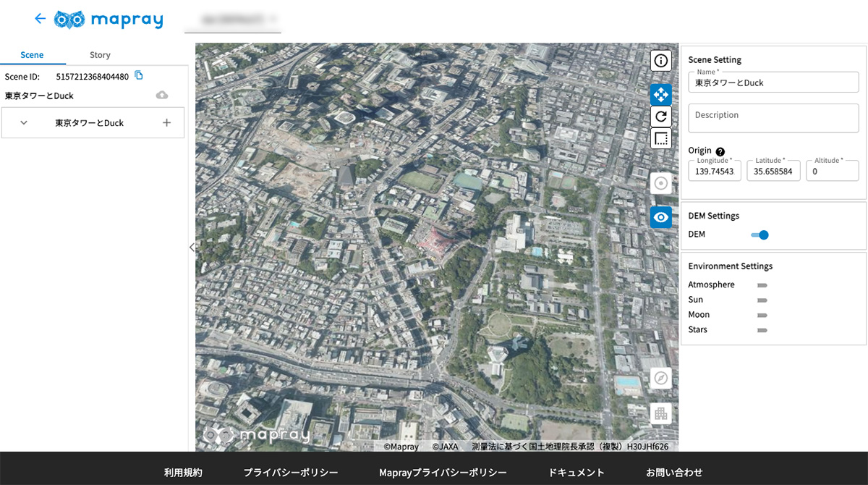The width and height of the screenshot is (868, 485).
Task: Click the Description text field
Action: click(773, 118)
